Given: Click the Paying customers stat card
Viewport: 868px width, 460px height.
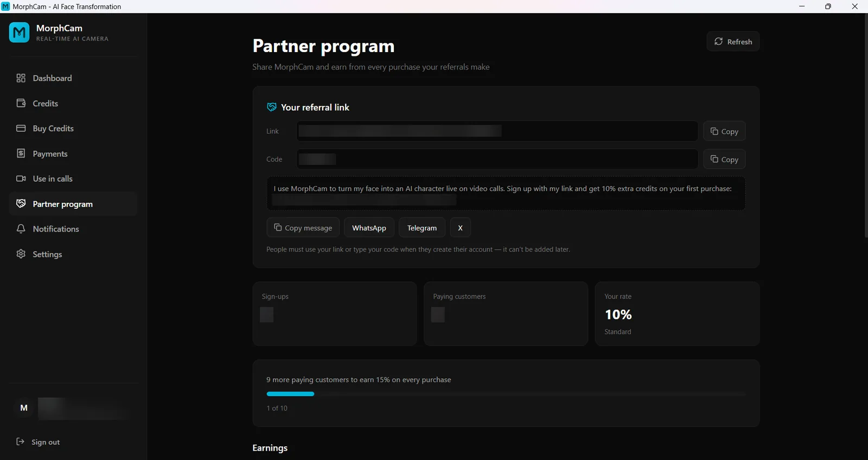Looking at the screenshot, I should pyautogui.click(x=506, y=314).
